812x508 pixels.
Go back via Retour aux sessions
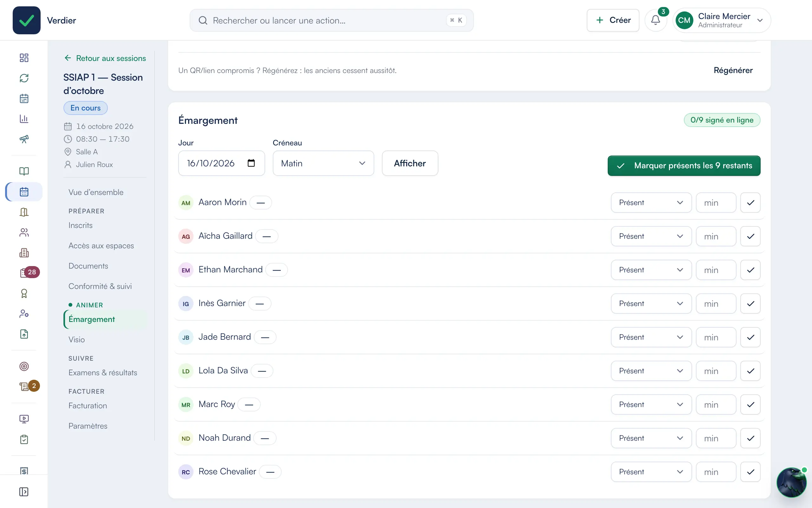click(x=105, y=58)
